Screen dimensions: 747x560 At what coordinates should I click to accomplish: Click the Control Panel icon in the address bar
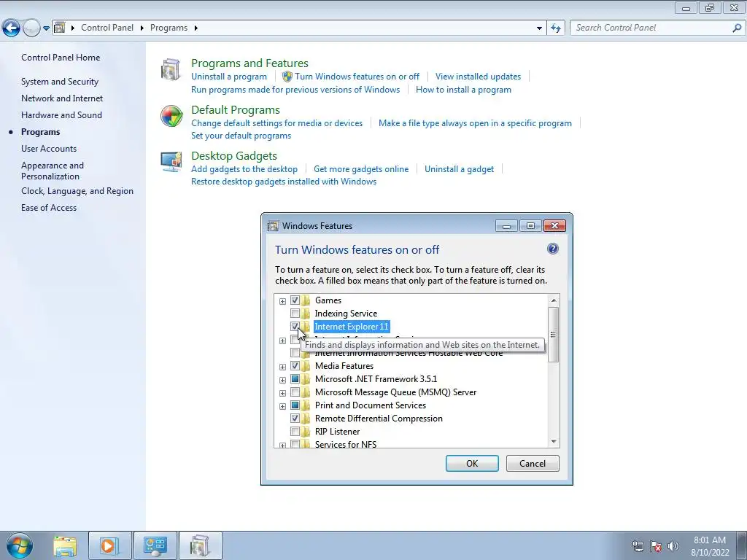pos(60,28)
